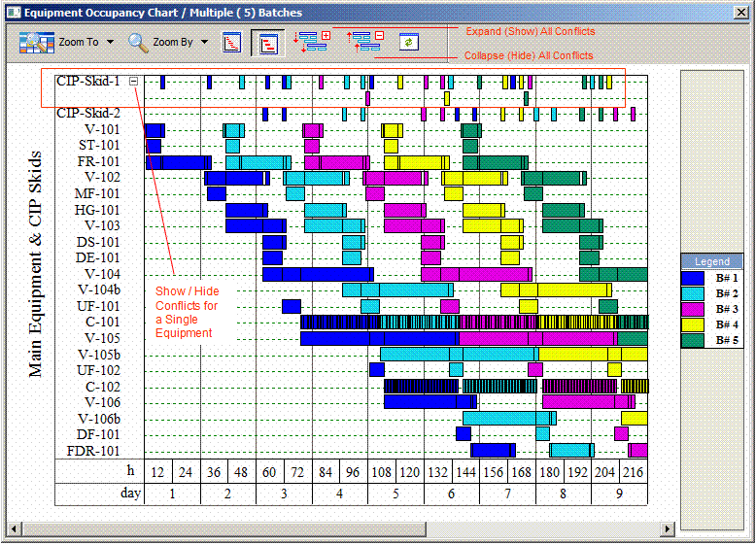This screenshot has height=545, width=756.
Task: Select the V-101 equipment row label
Action: (102, 129)
